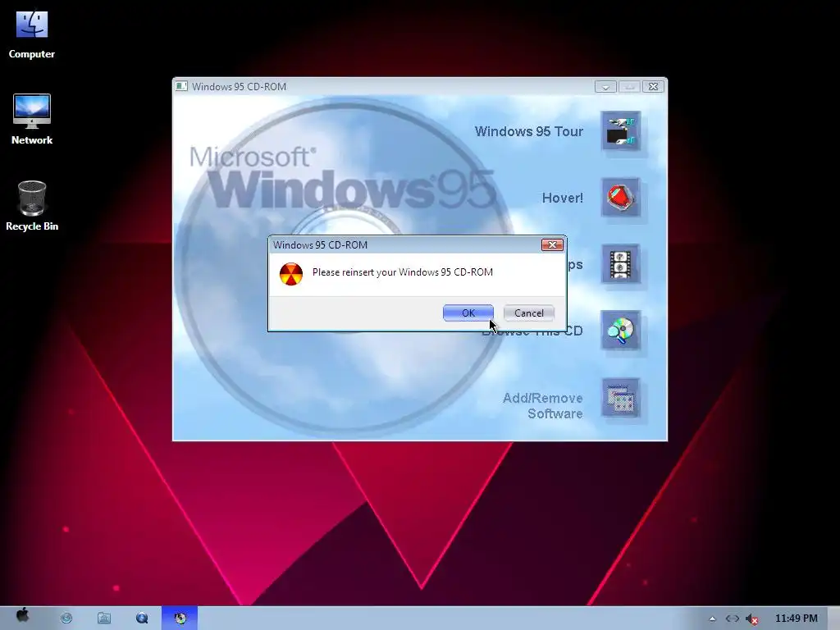The height and width of the screenshot is (630, 840).
Task: Launch the Hover! game icon
Action: click(620, 198)
